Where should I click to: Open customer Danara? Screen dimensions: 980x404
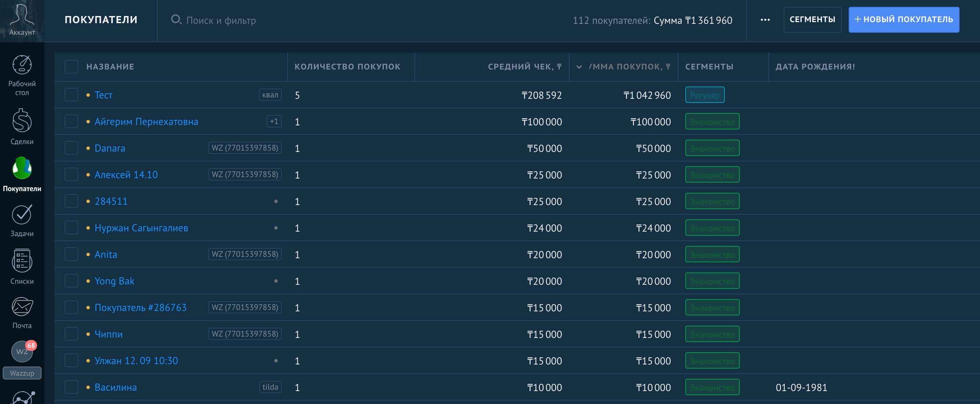coord(110,148)
